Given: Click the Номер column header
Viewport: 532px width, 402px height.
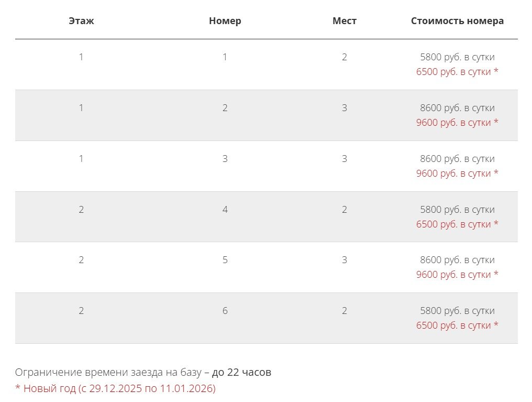Looking at the screenshot, I should point(225,21).
